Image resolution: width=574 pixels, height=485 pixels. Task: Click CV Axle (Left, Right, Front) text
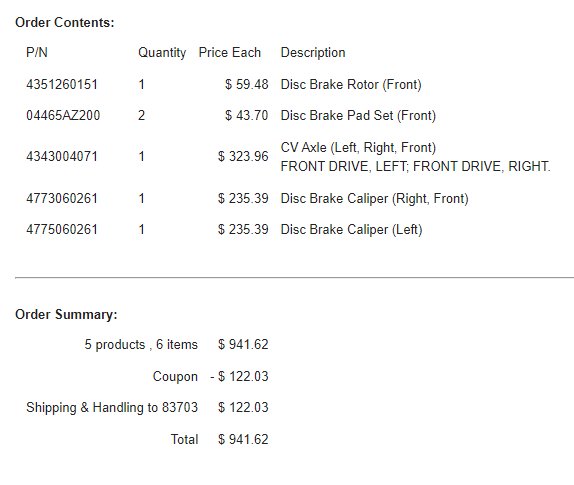pyautogui.click(x=358, y=148)
